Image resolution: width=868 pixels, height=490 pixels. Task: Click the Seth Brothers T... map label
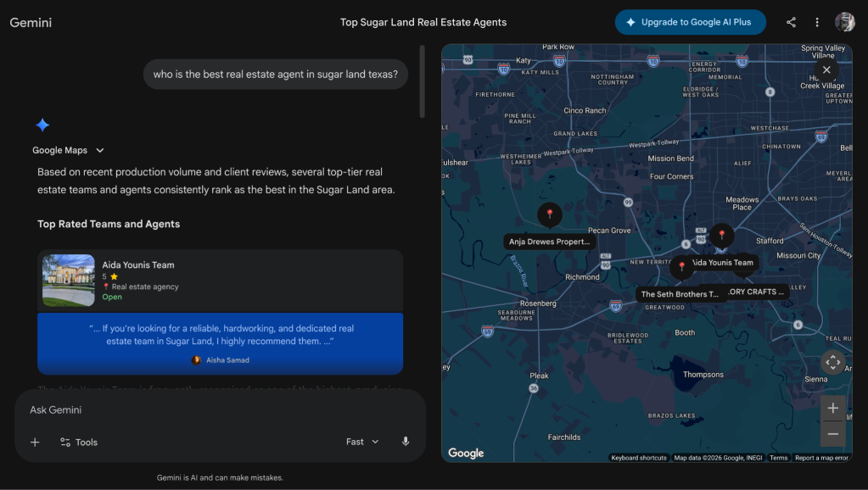click(x=680, y=294)
